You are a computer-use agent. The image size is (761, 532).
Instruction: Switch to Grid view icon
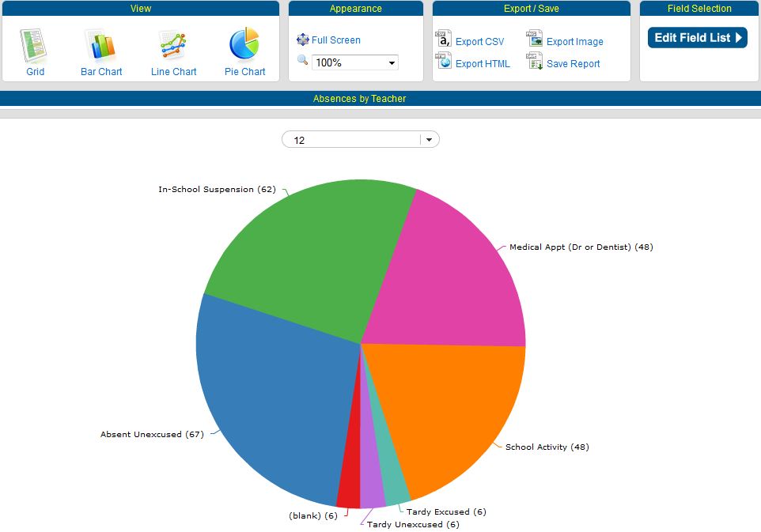(x=34, y=44)
